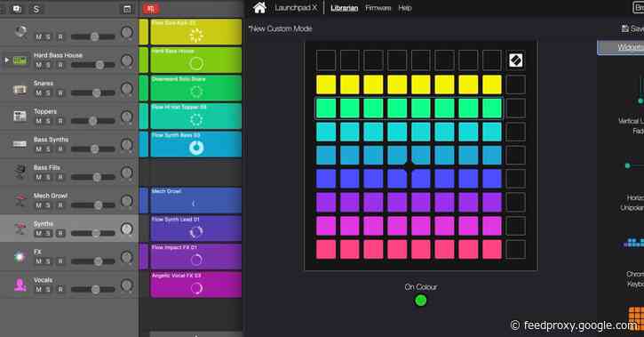This screenshot has width=644, height=337.
Task: Click the last red-pink pad in bottom row
Action: tap(491, 250)
